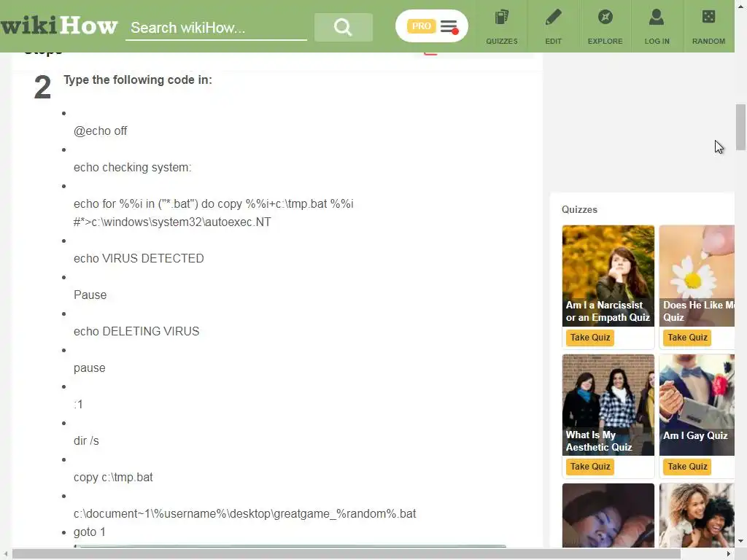Image resolution: width=747 pixels, height=560 pixels.
Task: Open the LOG IN menu label
Action: [x=657, y=42]
